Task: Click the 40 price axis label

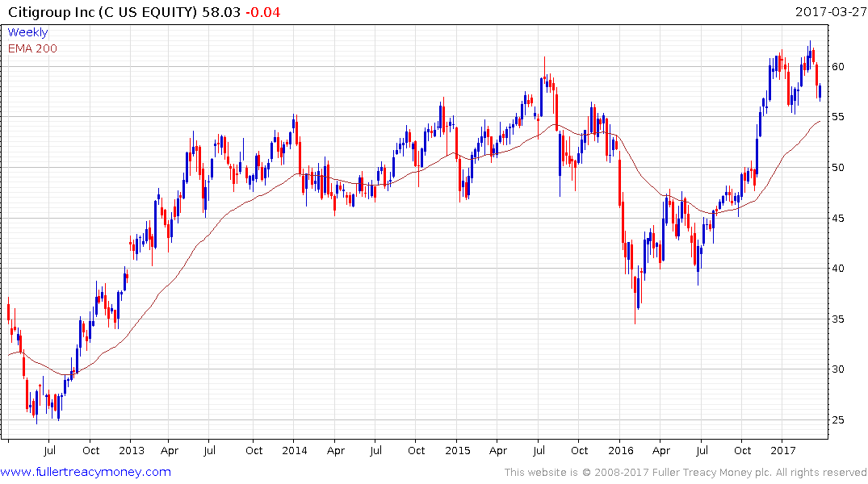Action: point(838,269)
